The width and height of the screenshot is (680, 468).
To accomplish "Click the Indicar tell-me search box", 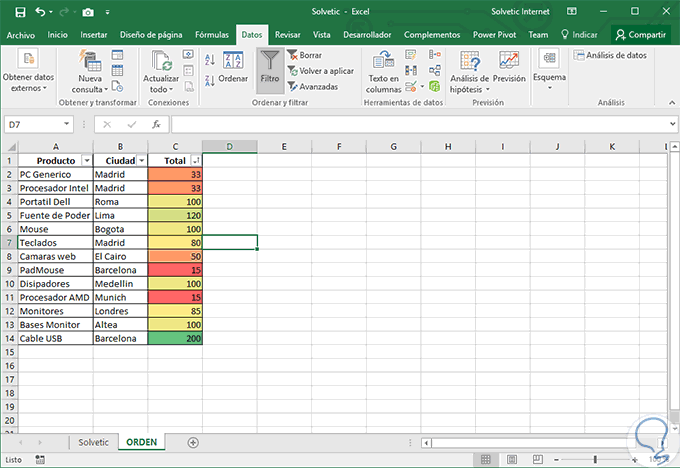I will (x=579, y=35).
